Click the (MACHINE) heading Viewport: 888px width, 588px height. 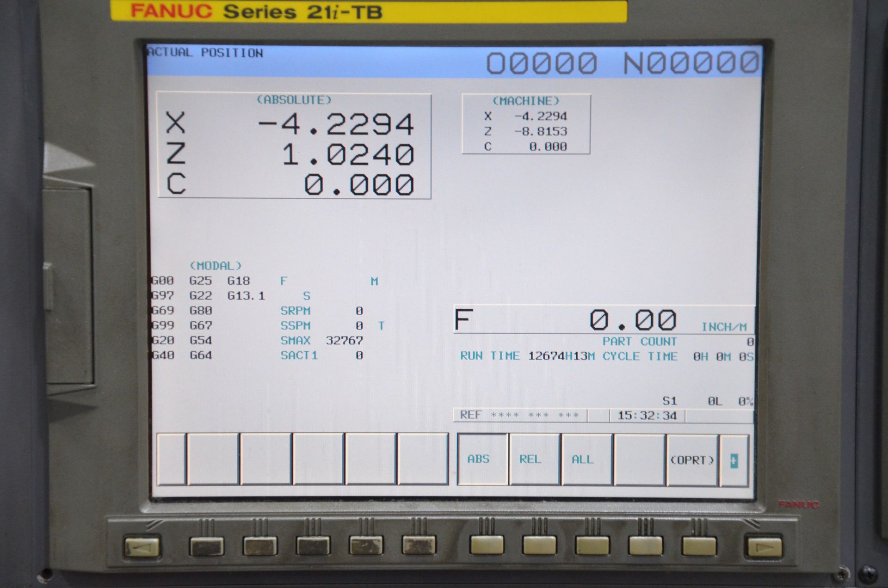[x=526, y=101]
